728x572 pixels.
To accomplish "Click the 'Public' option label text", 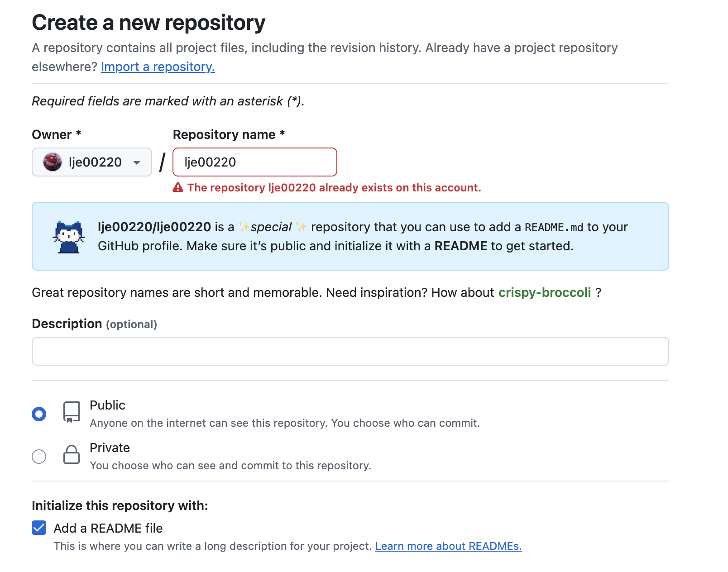I will [107, 405].
